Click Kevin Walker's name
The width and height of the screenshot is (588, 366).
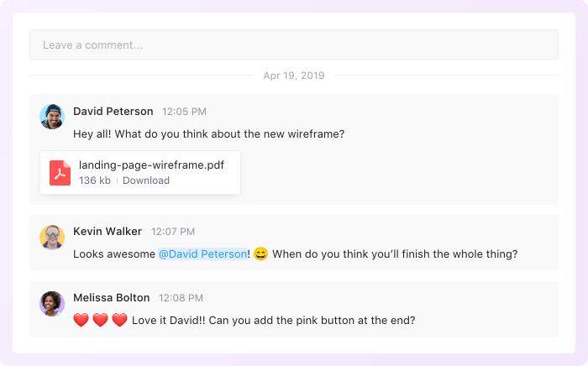pyautogui.click(x=108, y=231)
